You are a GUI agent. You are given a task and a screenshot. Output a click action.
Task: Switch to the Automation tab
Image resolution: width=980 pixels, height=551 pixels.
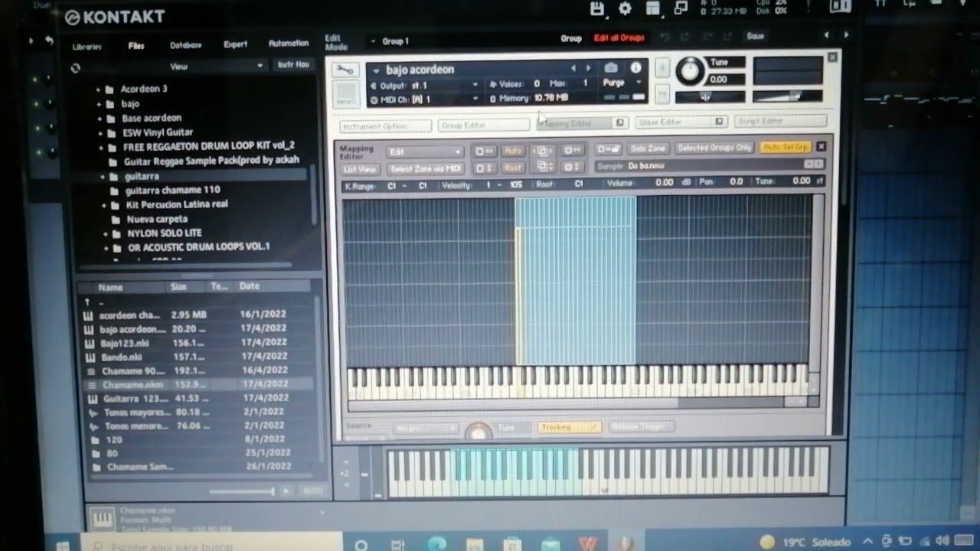click(289, 44)
